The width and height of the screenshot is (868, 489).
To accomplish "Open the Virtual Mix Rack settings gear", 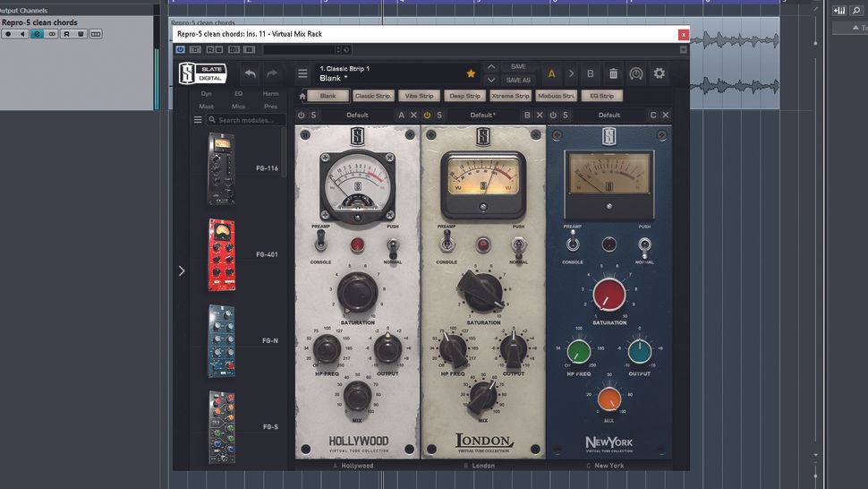I will pyautogui.click(x=659, y=73).
